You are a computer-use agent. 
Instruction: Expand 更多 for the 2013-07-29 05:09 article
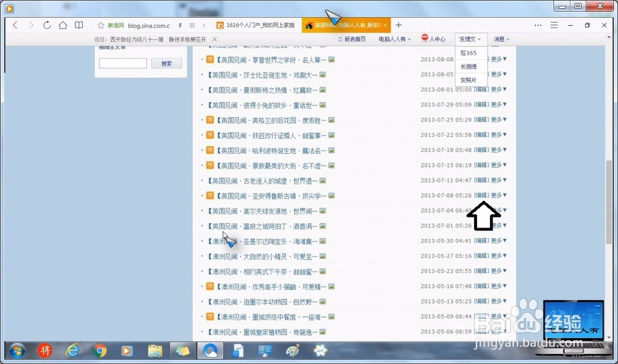(499, 104)
